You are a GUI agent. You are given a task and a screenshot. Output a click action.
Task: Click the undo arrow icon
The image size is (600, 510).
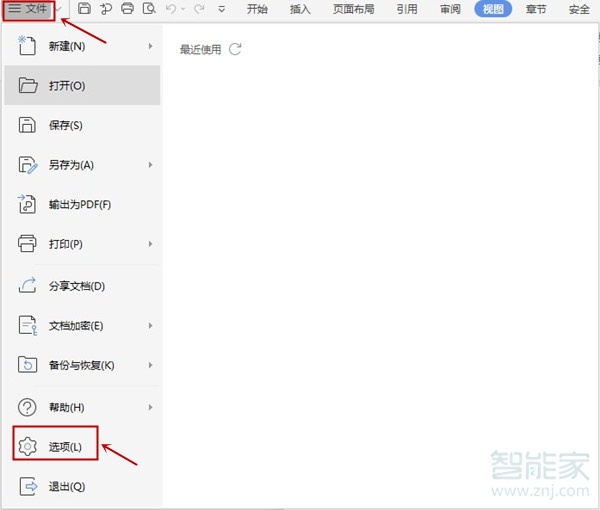coord(170,9)
